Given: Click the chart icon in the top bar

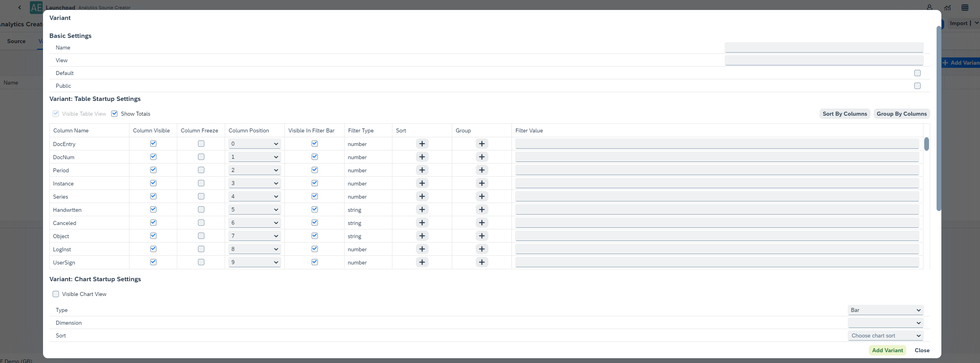Looking at the screenshot, I should tap(947, 7).
